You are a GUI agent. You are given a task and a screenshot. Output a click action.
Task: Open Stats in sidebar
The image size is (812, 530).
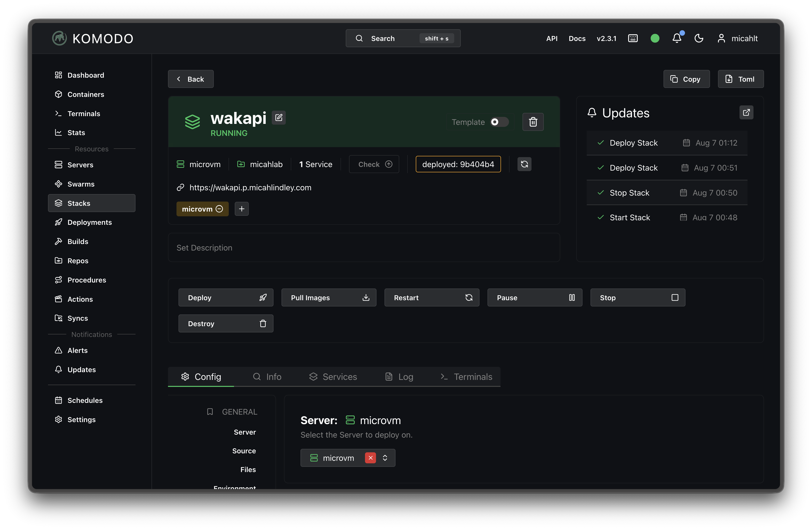point(91,133)
